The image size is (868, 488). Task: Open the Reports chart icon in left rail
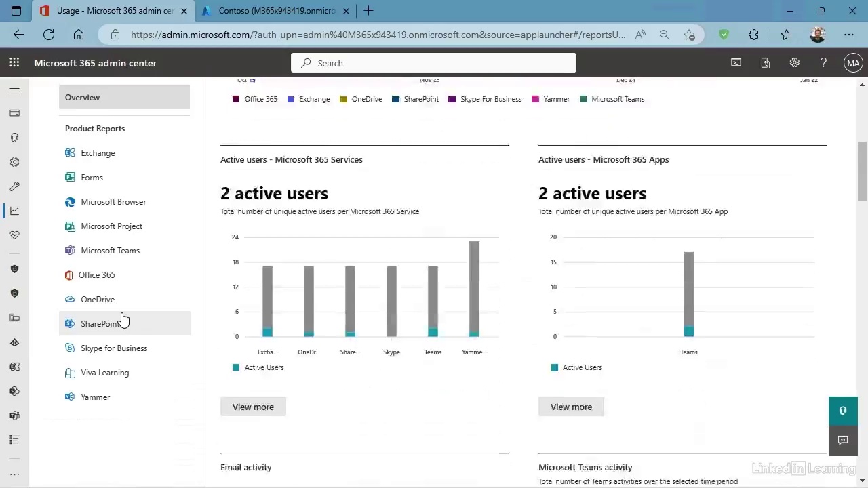pos(14,211)
